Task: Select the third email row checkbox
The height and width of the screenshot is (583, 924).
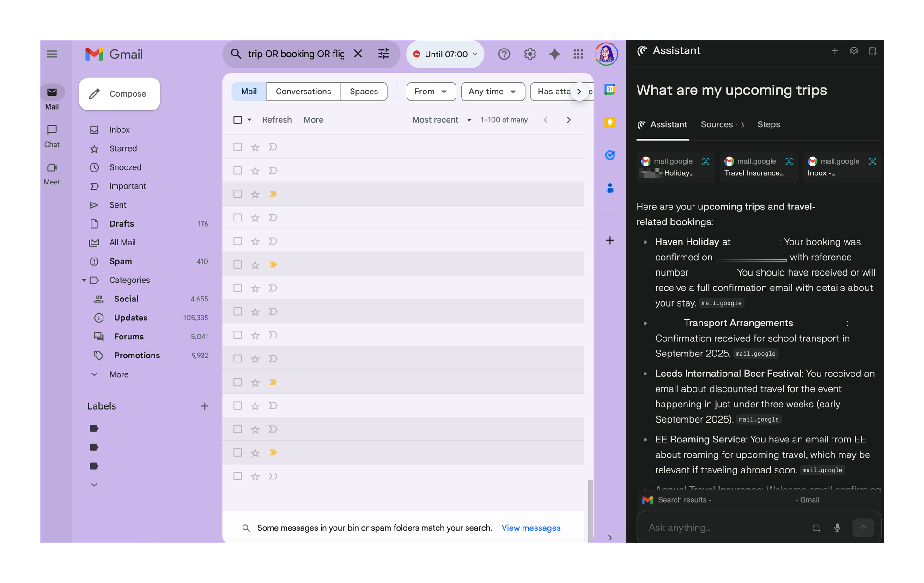Action: pos(237,194)
